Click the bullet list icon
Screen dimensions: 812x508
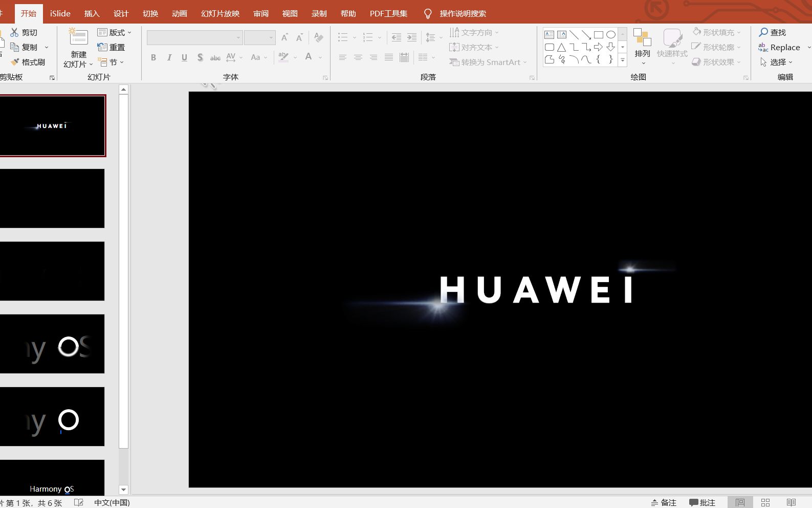coord(343,37)
